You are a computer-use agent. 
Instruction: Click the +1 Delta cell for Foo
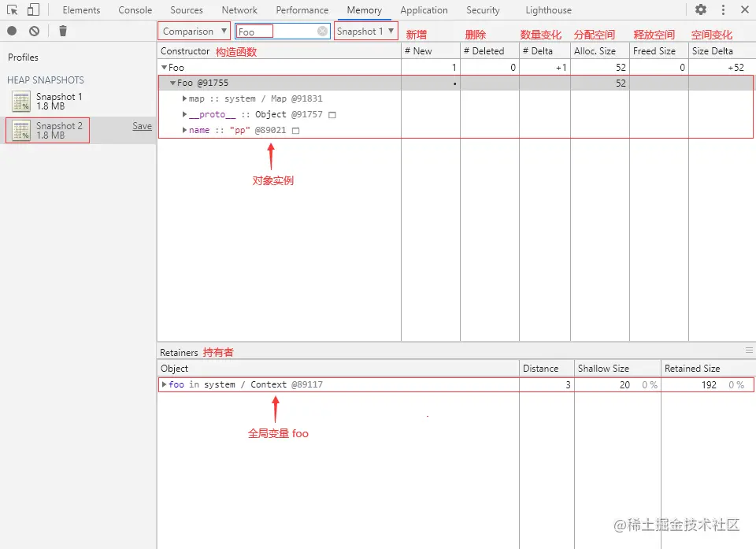point(561,68)
